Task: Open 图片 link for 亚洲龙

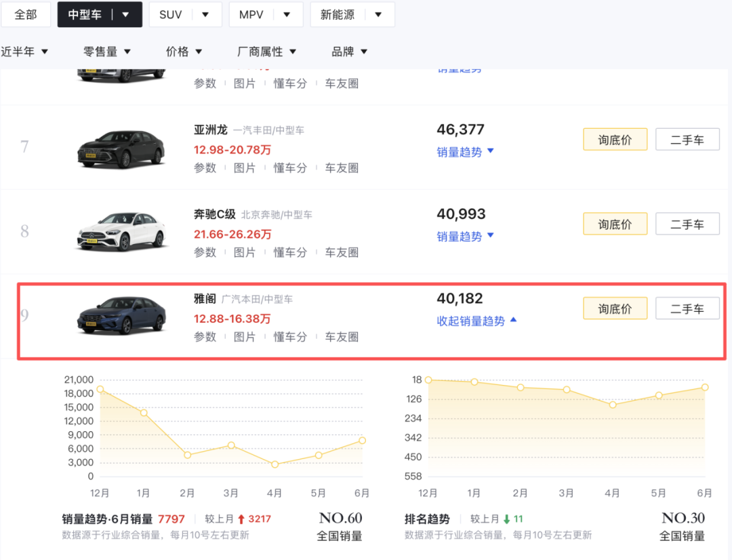Action: pyautogui.click(x=245, y=167)
